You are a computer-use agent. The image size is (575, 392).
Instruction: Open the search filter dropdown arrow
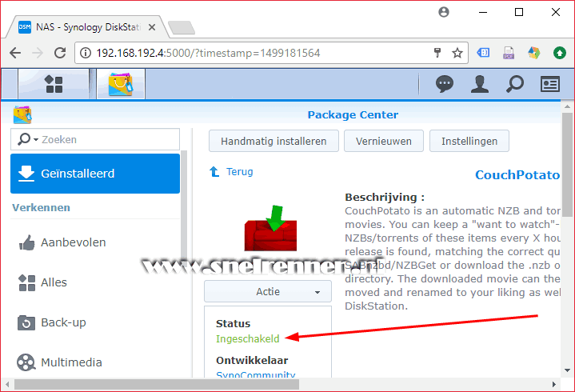[35, 140]
